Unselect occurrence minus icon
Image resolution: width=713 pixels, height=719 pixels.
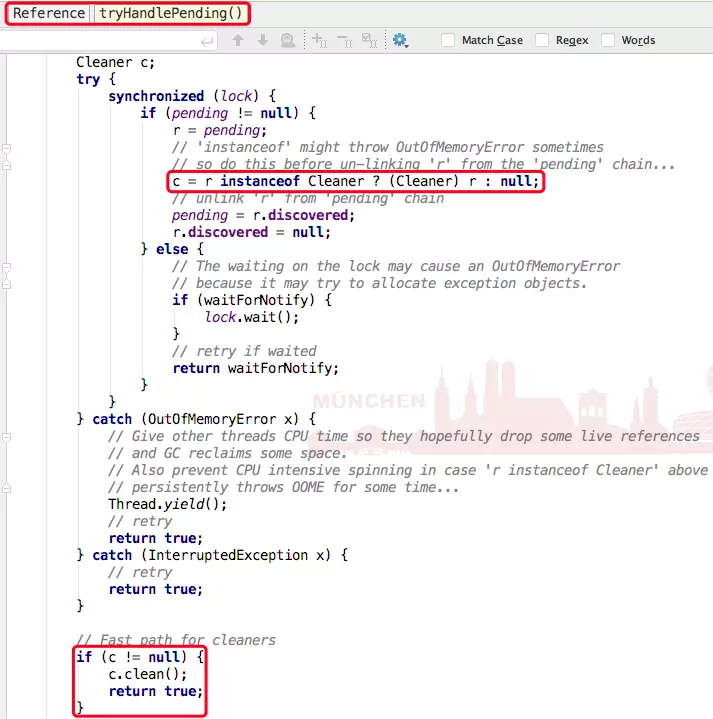pyautogui.click(x=344, y=40)
